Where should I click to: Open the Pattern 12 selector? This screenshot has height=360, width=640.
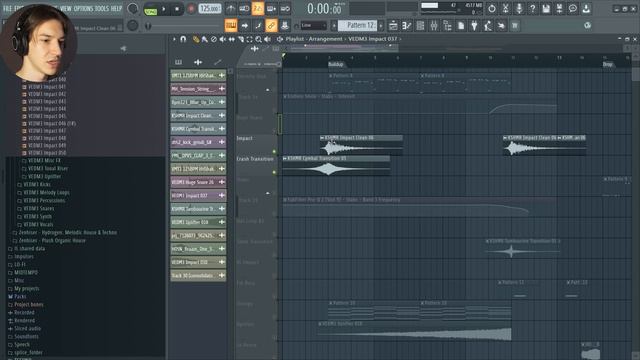pos(357,25)
